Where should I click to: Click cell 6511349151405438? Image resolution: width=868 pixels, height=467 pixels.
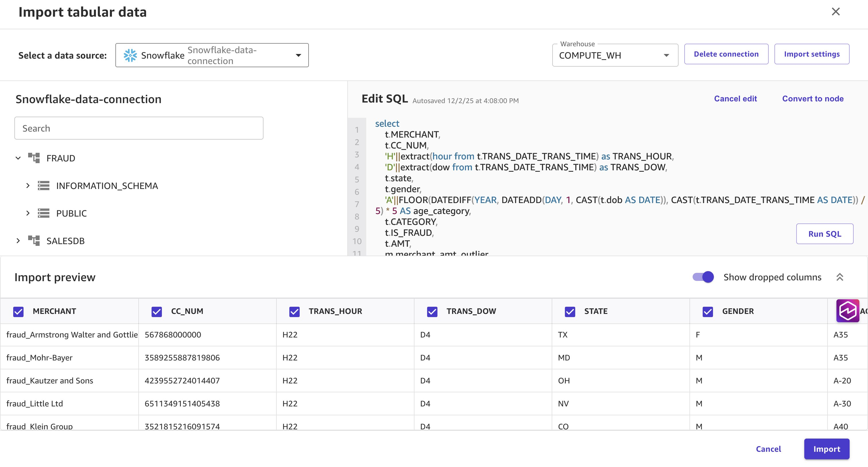pyautogui.click(x=207, y=404)
